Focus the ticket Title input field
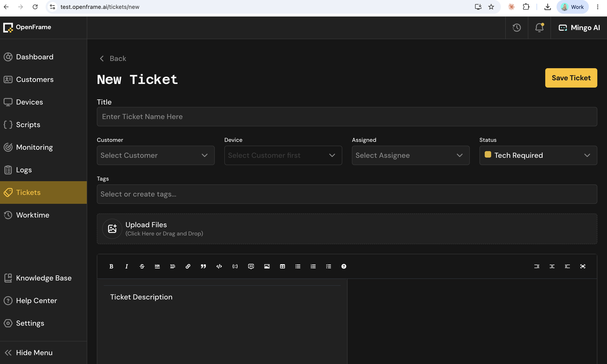607x364 pixels. tap(347, 116)
